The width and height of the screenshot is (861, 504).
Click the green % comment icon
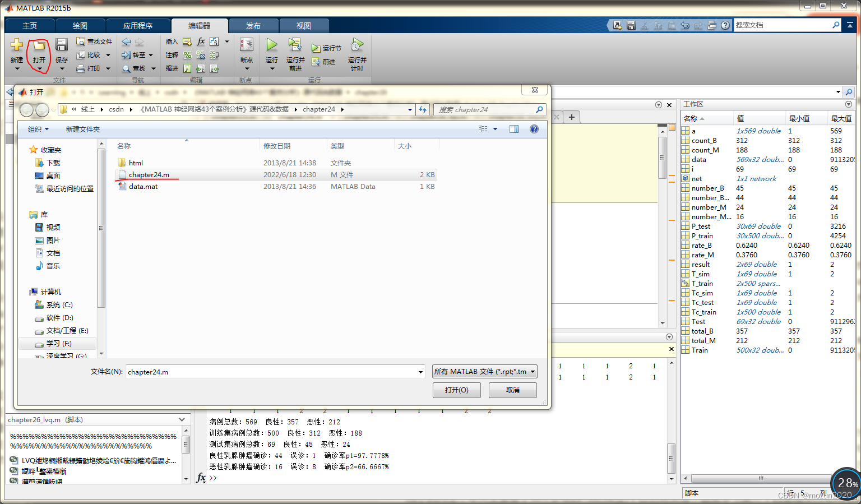click(187, 55)
